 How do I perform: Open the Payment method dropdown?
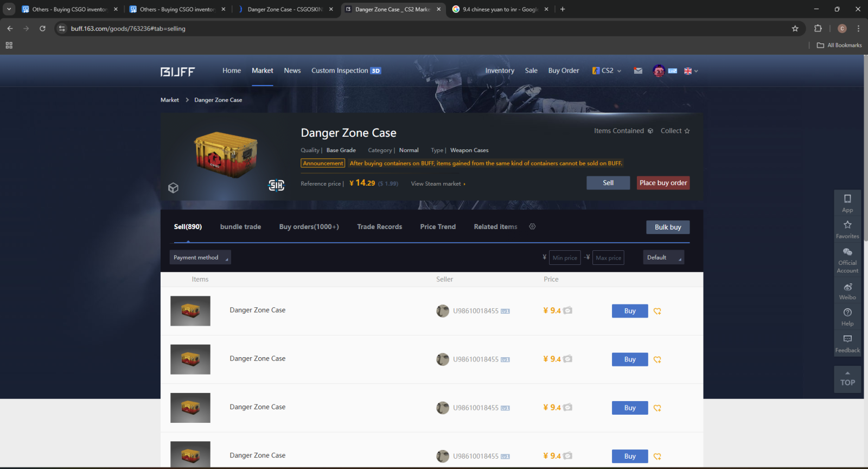pyautogui.click(x=200, y=257)
